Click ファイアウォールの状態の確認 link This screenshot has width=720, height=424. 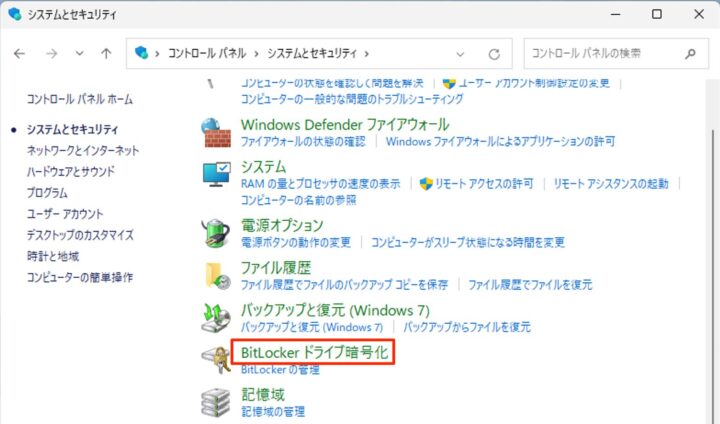tap(304, 141)
